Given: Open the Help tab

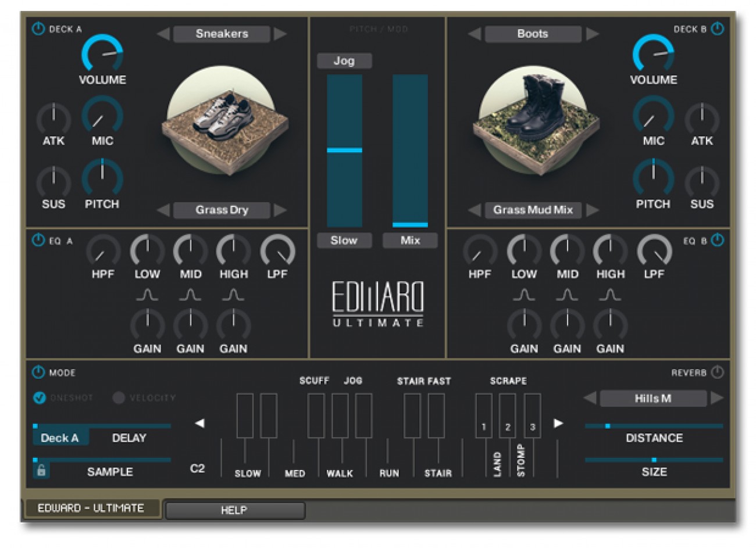Looking at the screenshot, I should (235, 510).
